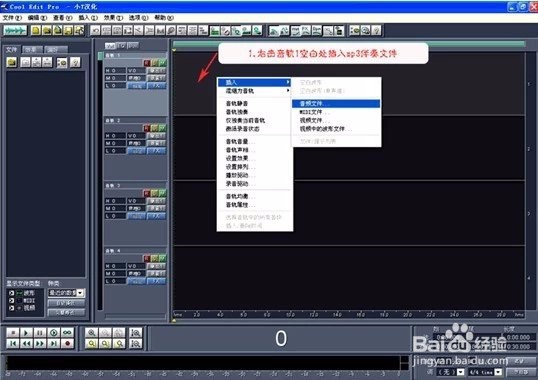This screenshot has width=538, height=380.
Task: Select 音轨独奏 in the context menu
Action: click(x=255, y=112)
